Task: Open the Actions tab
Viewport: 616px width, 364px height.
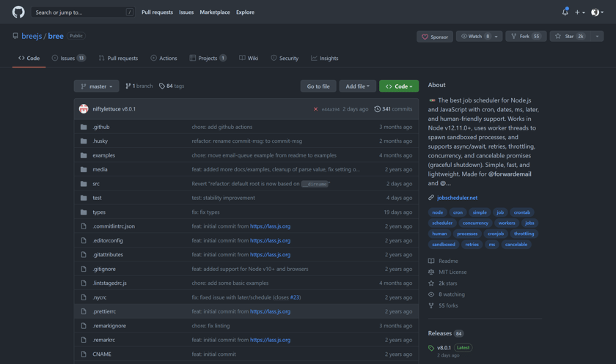Action: click(164, 58)
